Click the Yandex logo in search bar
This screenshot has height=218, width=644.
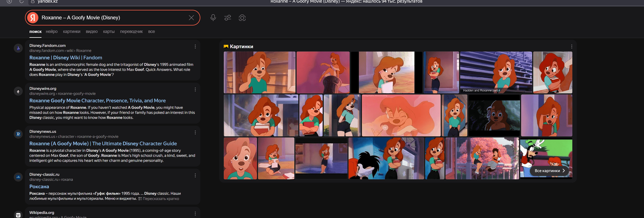[33, 18]
